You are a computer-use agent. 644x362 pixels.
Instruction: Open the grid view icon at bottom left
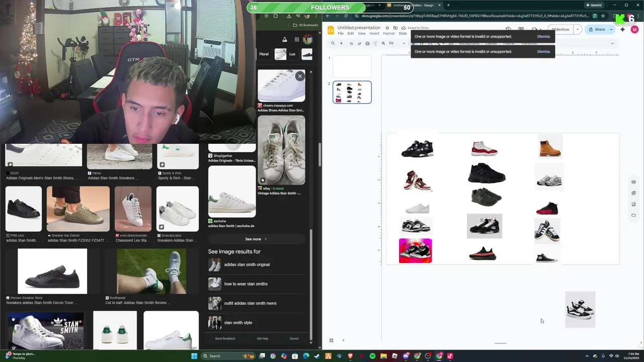331,340
